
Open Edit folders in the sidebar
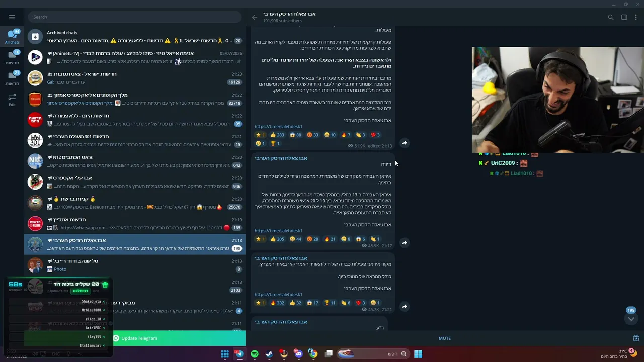tap(12, 99)
